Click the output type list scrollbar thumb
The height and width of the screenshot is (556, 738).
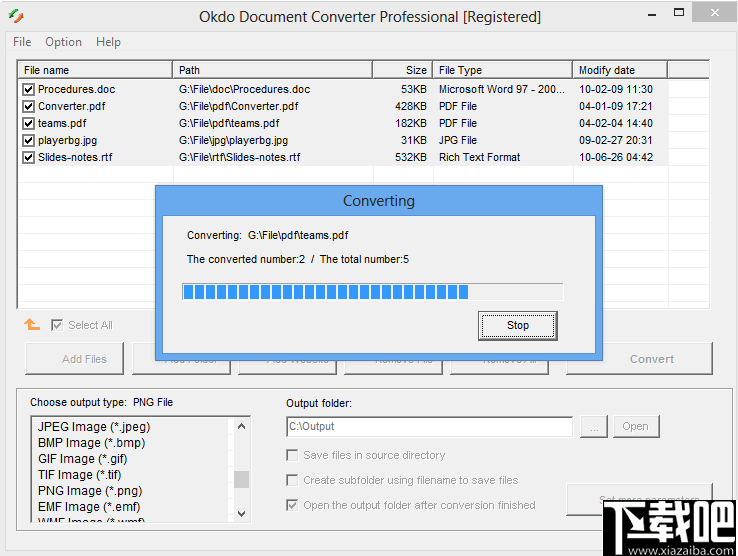click(x=241, y=479)
